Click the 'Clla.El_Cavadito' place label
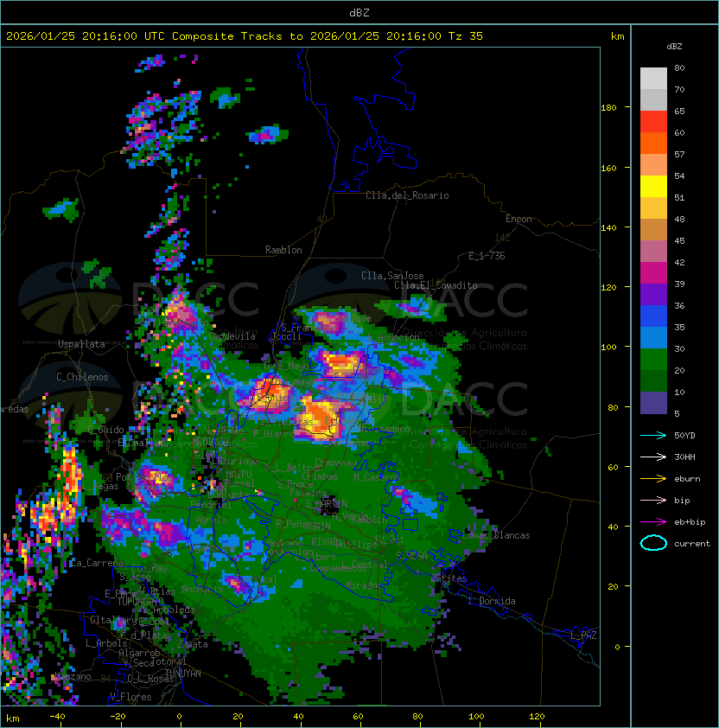719x728 pixels. tap(436, 285)
